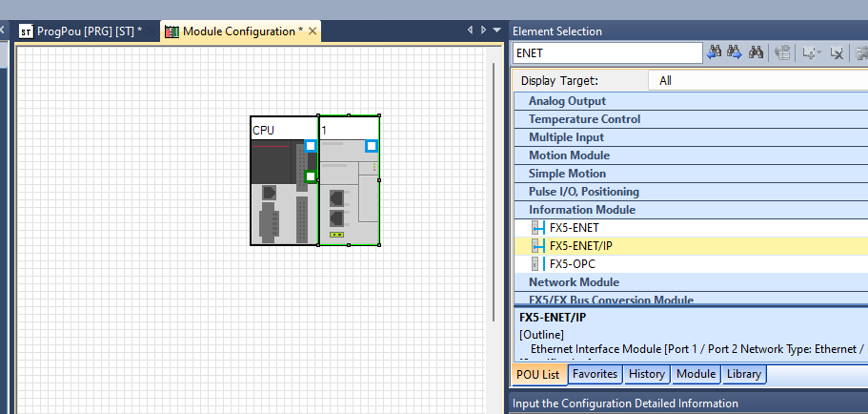The height and width of the screenshot is (414, 868).
Task: Click the find next binoculars icon
Action: pyautogui.click(x=735, y=53)
